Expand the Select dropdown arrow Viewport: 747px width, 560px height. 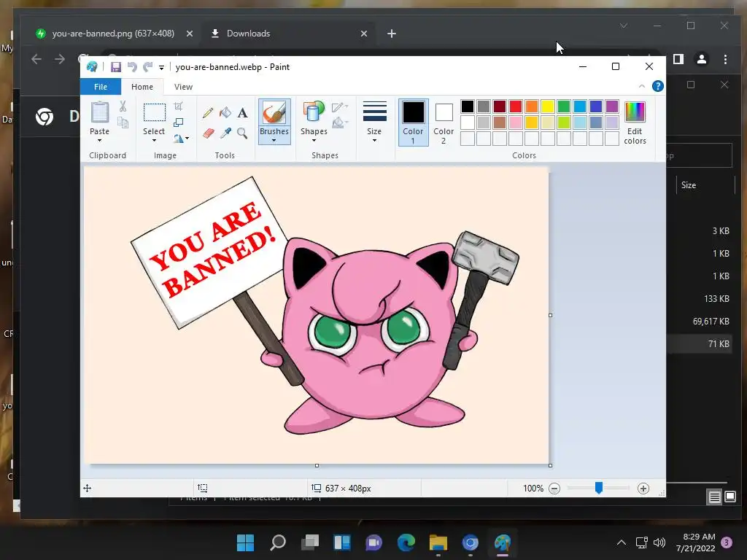[154, 141]
